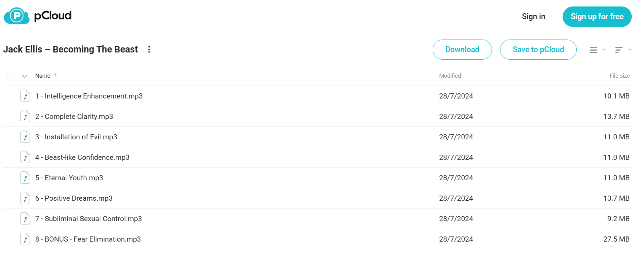Viewport: 644px width, 261px height.
Task: Click the File size column header
Action: (x=620, y=76)
